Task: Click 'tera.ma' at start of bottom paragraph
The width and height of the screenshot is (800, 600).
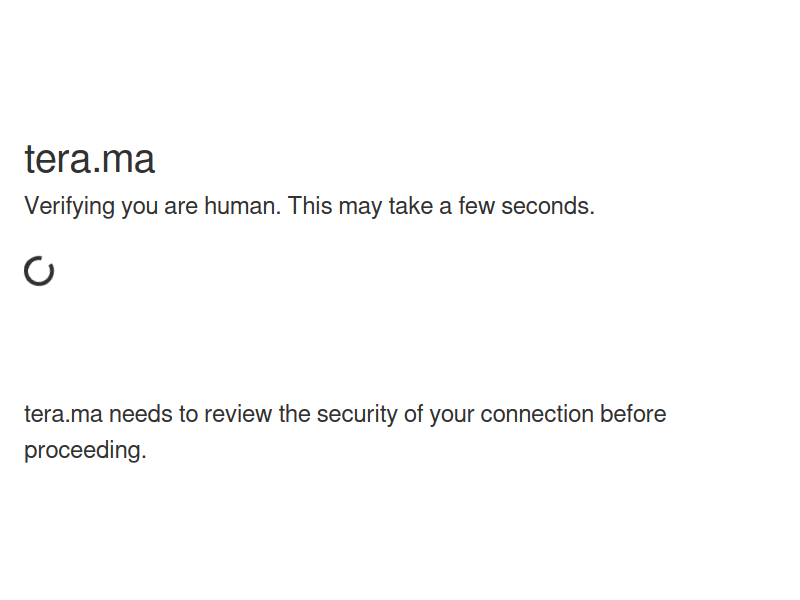Action: (x=63, y=414)
